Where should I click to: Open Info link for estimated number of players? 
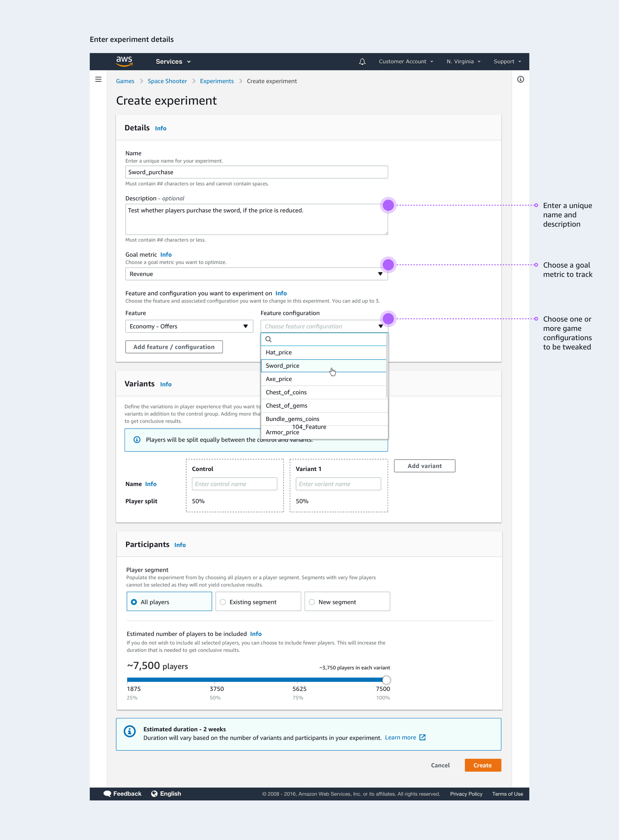(256, 634)
